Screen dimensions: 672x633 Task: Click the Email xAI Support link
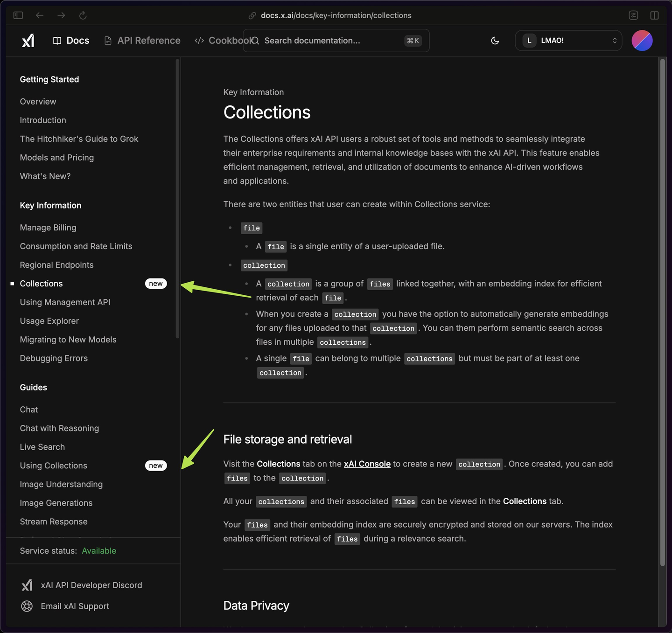(x=75, y=606)
